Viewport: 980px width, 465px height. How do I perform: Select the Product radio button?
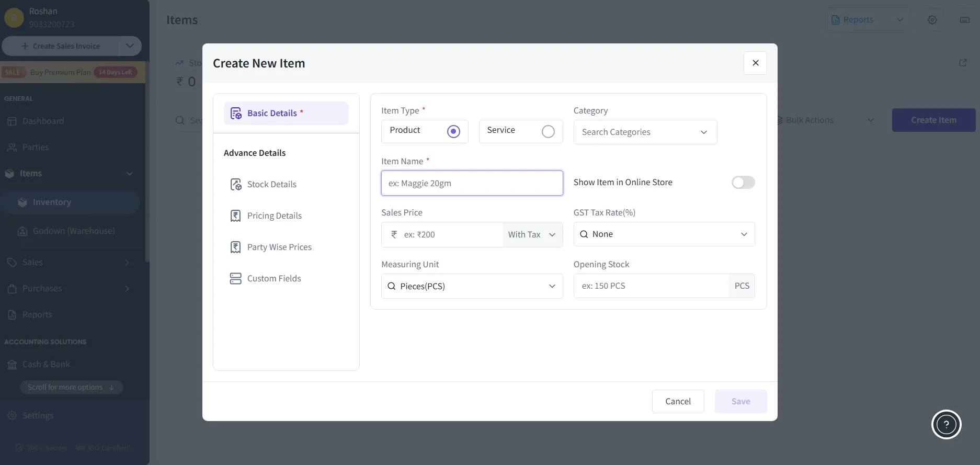453,131
